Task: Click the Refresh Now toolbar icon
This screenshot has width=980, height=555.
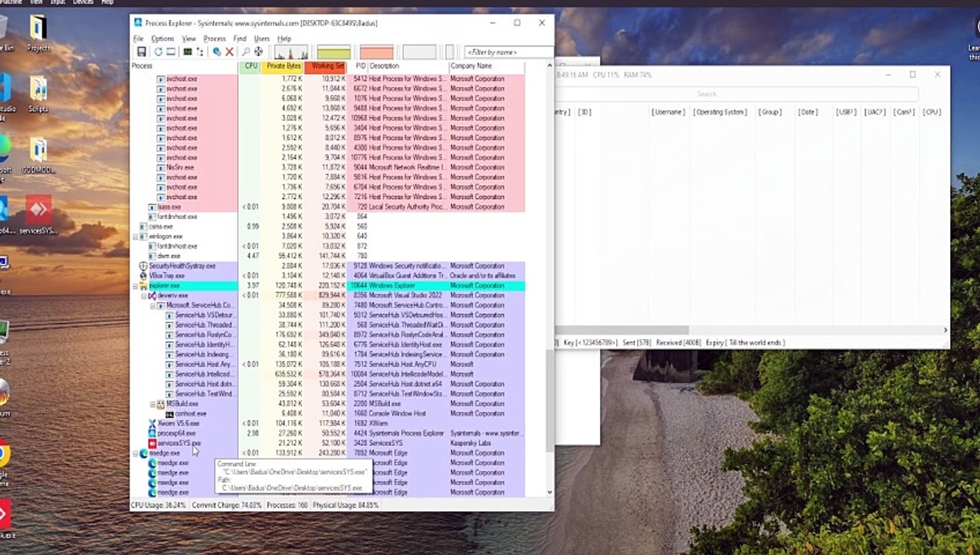Action: click(158, 52)
